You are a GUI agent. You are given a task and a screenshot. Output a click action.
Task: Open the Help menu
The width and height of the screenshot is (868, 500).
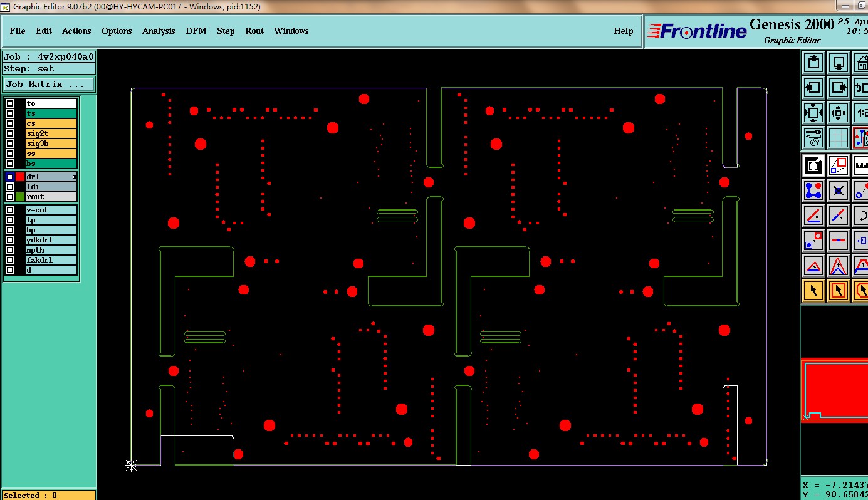click(624, 31)
